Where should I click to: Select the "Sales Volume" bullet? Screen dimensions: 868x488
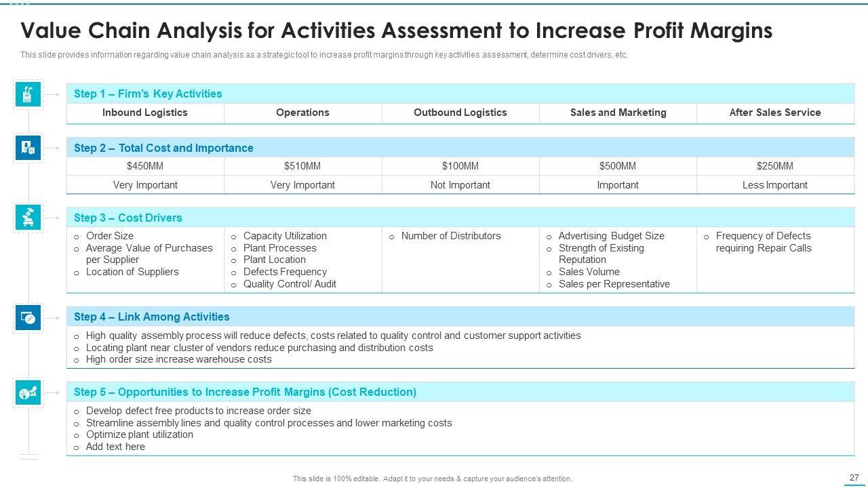tap(589, 272)
